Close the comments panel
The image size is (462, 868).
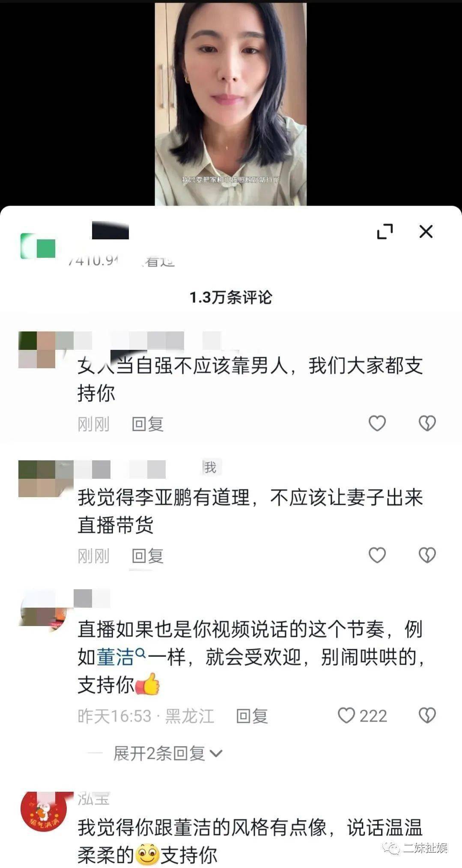[x=426, y=231]
